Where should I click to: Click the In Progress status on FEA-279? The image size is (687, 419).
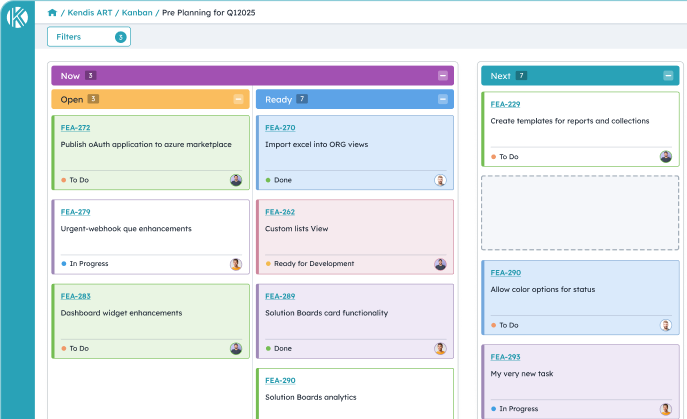pyautogui.click(x=88, y=264)
